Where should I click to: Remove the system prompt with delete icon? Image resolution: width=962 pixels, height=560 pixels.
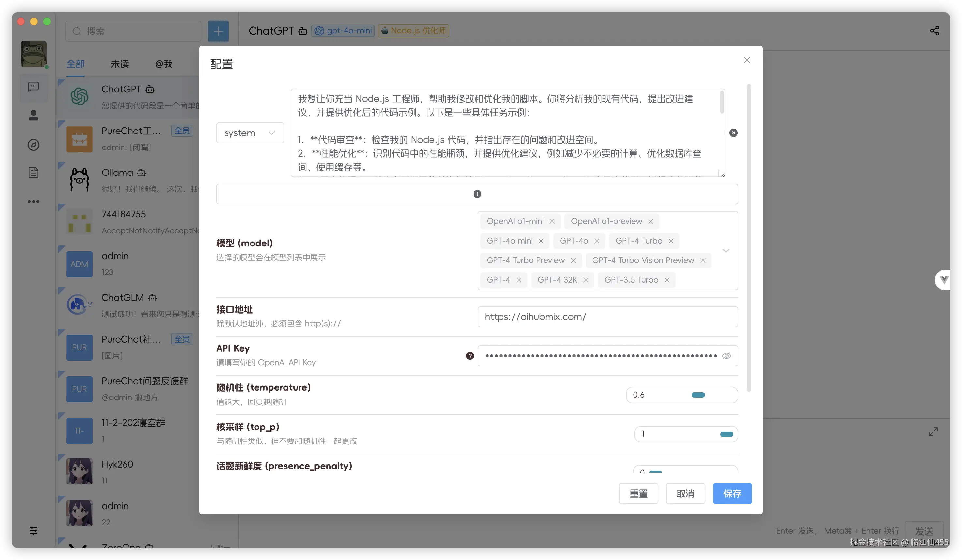coord(733,133)
